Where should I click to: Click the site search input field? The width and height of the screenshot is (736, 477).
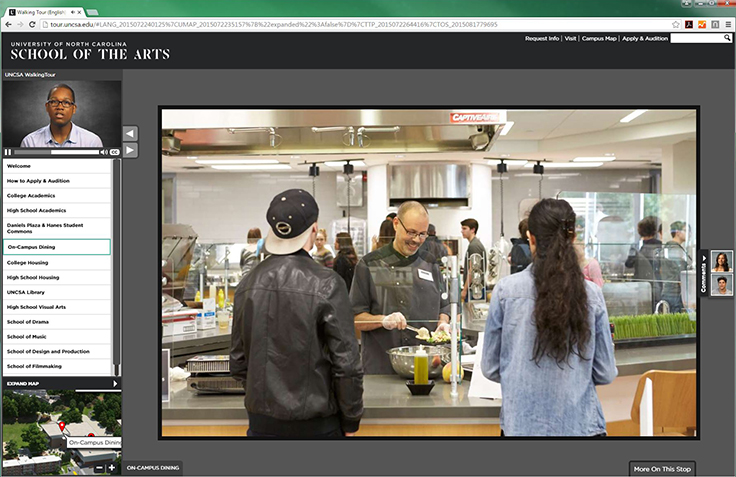pyautogui.click(x=696, y=38)
